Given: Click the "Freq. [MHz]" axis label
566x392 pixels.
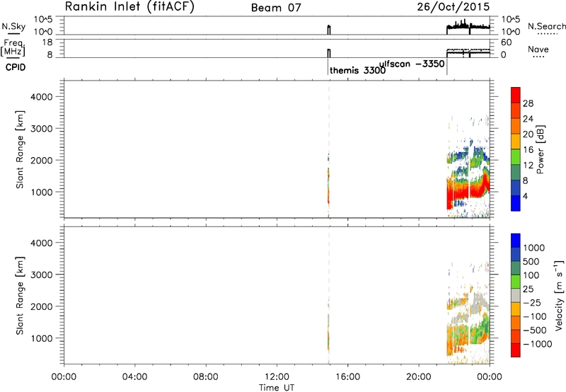Looking at the screenshot, I should (13, 47).
